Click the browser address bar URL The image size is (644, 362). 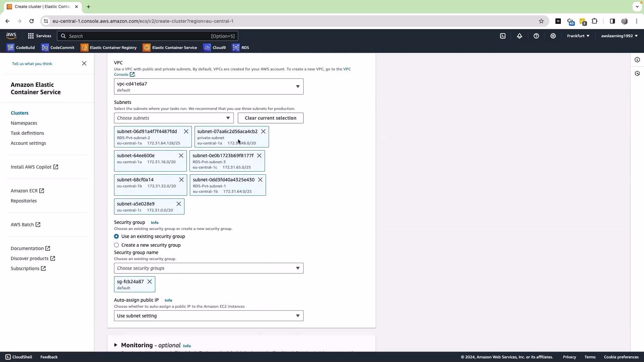click(143, 21)
